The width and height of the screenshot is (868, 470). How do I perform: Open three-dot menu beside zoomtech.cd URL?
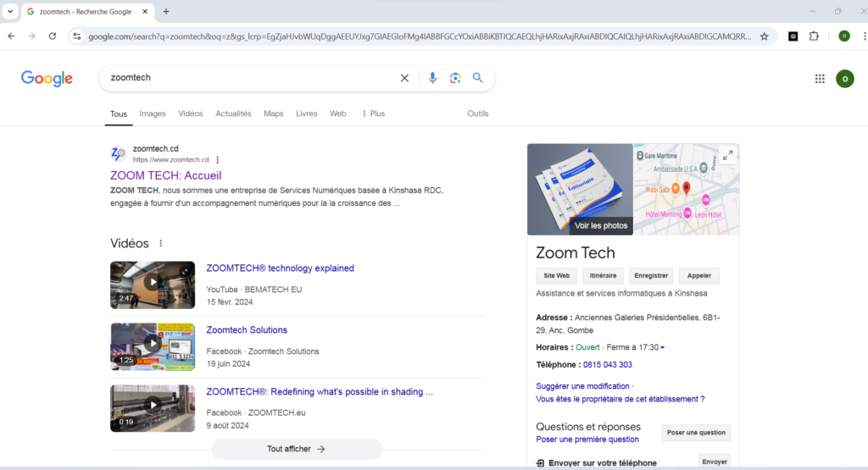pyautogui.click(x=218, y=160)
